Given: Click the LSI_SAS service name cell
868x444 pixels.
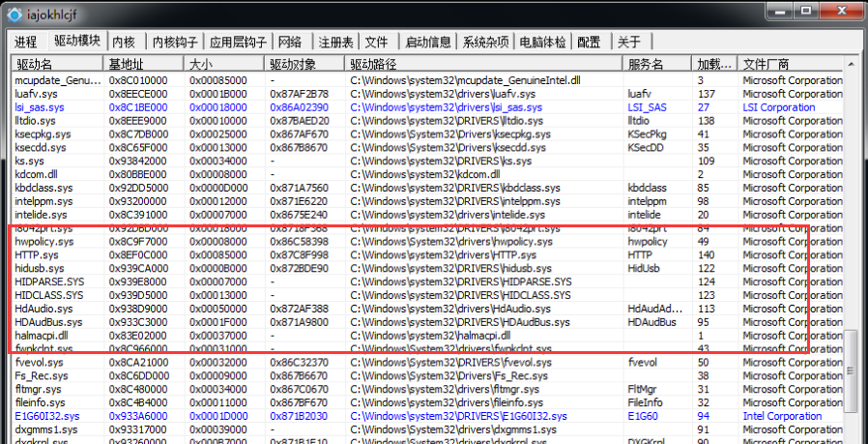Looking at the screenshot, I should [x=648, y=107].
